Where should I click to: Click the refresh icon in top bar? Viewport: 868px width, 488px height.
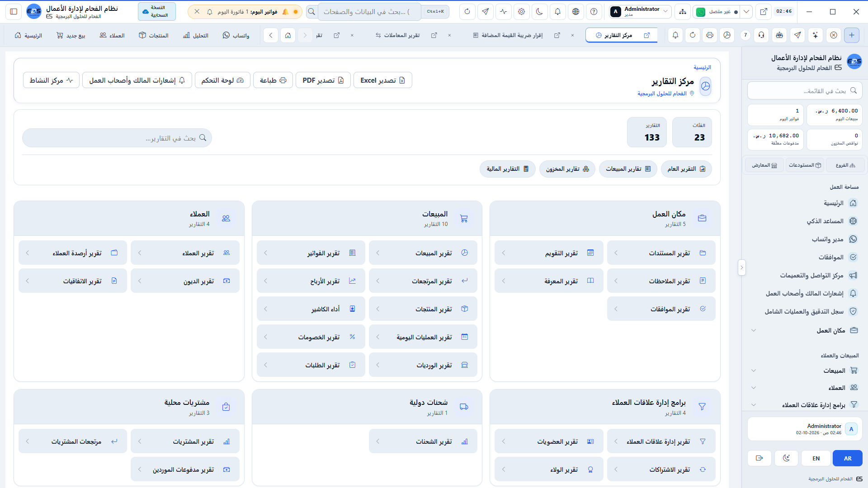coord(467,12)
